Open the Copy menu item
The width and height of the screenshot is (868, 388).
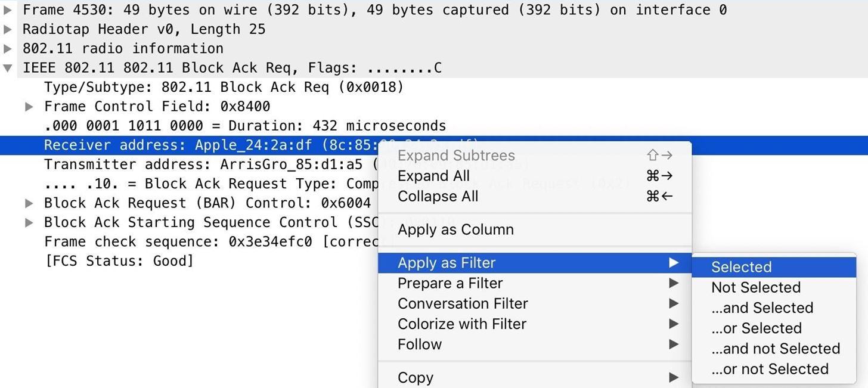click(535, 377)
